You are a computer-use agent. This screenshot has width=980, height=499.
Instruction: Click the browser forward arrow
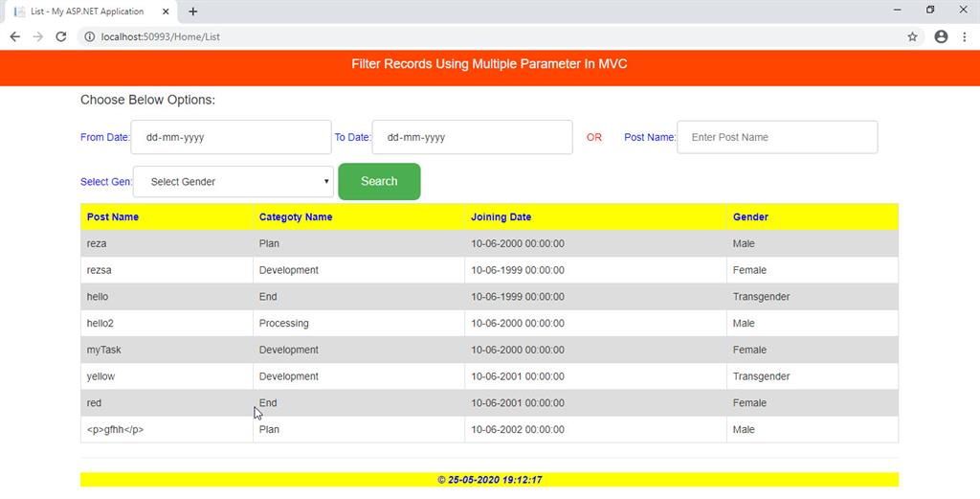(38, 37)
